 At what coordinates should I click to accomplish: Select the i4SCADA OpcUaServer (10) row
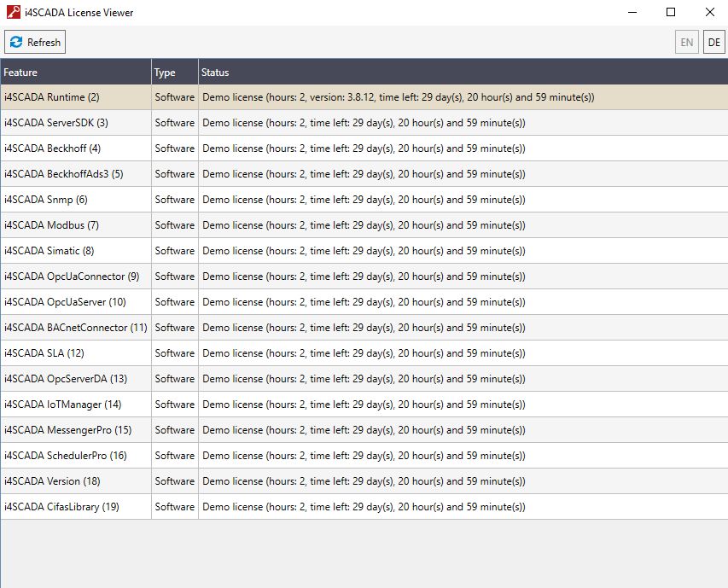click(364, 302)
